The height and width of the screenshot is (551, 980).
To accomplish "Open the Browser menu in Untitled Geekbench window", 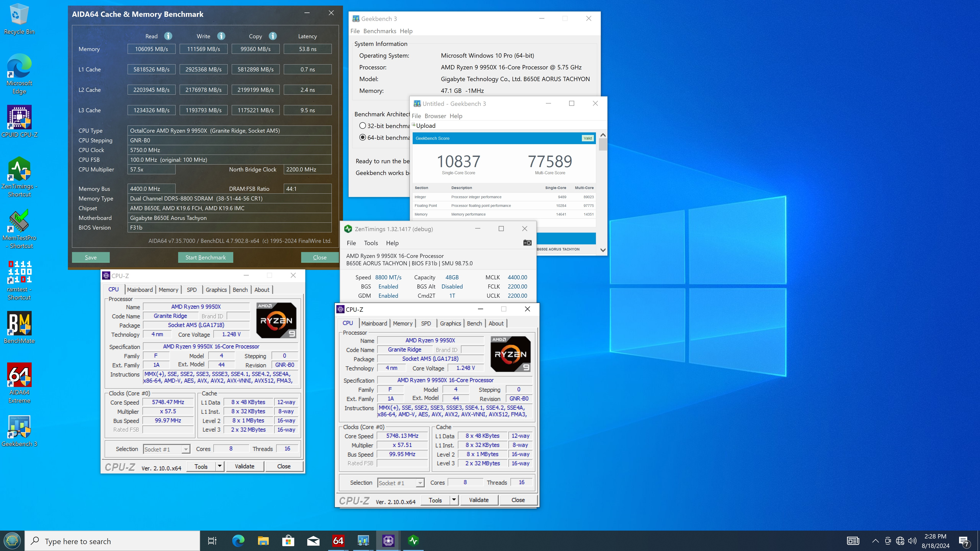I will pyautogui.click(x=435, y=116).
